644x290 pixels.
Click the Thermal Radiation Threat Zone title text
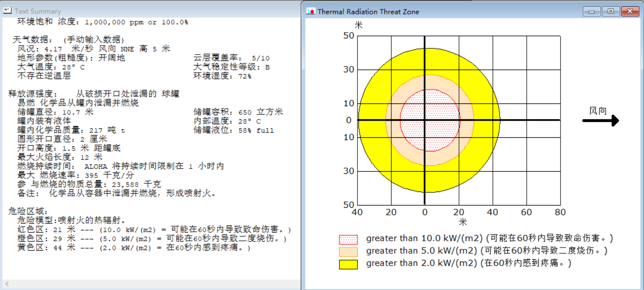pos(368,12)
